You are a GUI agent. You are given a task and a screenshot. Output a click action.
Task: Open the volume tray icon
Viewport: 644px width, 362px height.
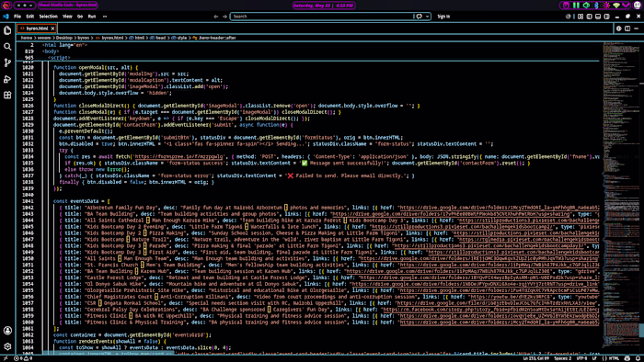click(586, 6)
